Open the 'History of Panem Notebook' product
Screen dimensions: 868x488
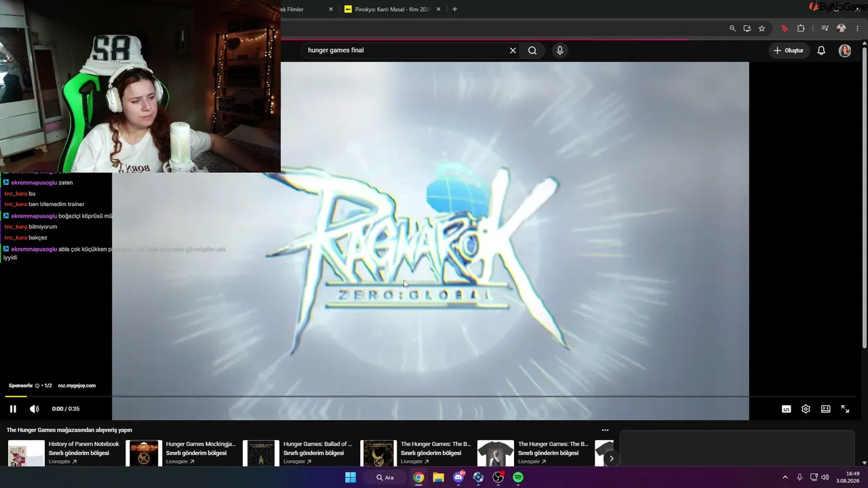pos(84,444)
